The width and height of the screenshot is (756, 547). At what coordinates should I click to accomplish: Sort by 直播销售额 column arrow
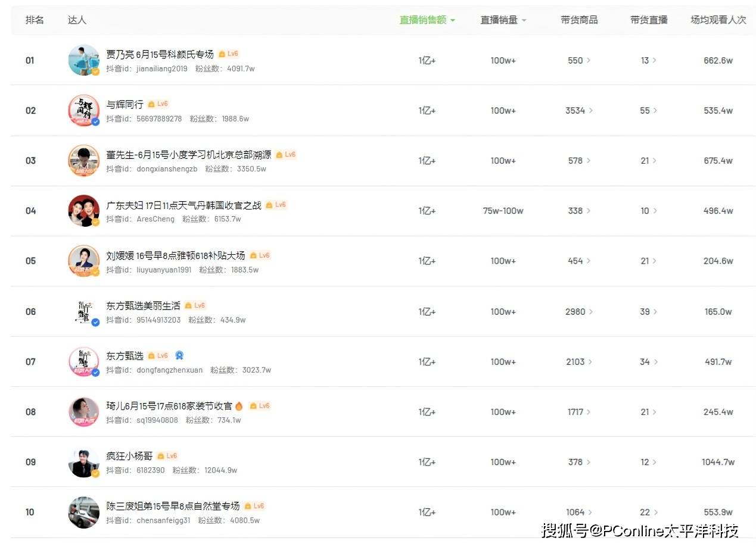453,20
